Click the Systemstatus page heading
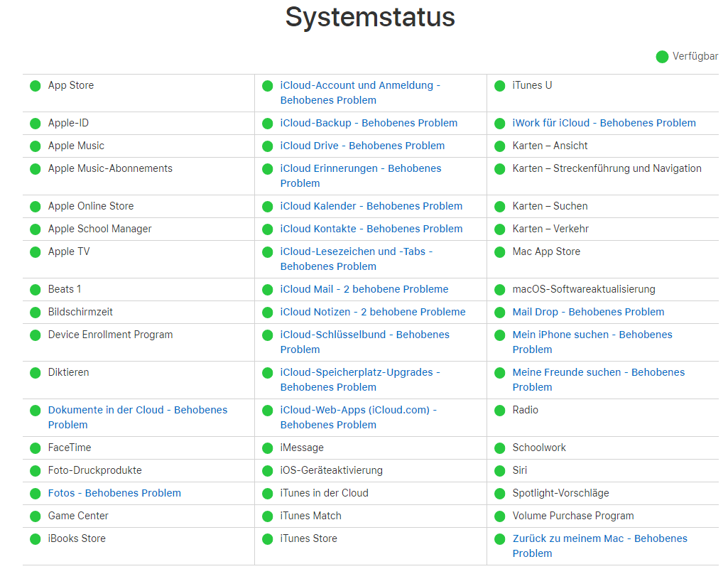This screenshot has width=728, height=569. 370,17
